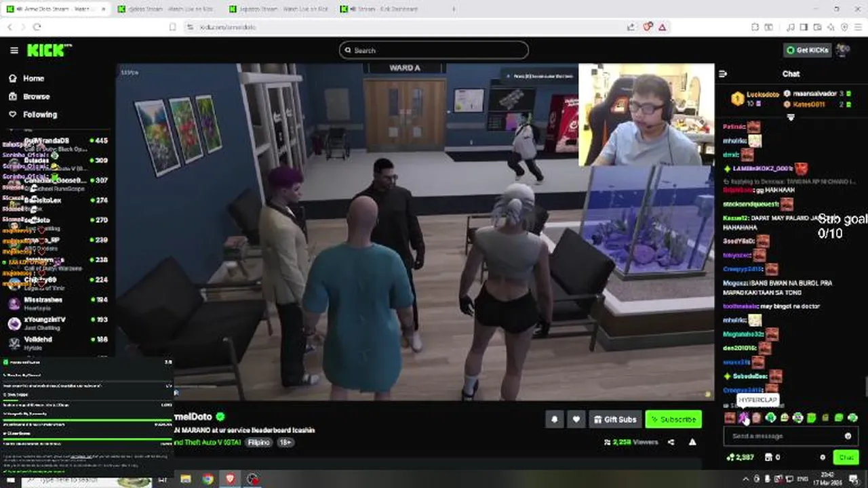
Task: Share the stream using share icon
Action: pos(671,442)
